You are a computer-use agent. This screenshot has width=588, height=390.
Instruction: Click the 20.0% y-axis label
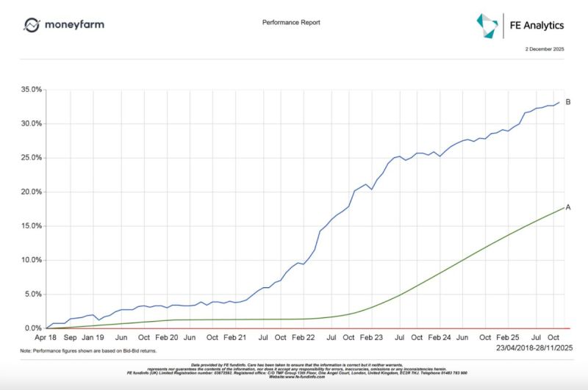(32, 192)
